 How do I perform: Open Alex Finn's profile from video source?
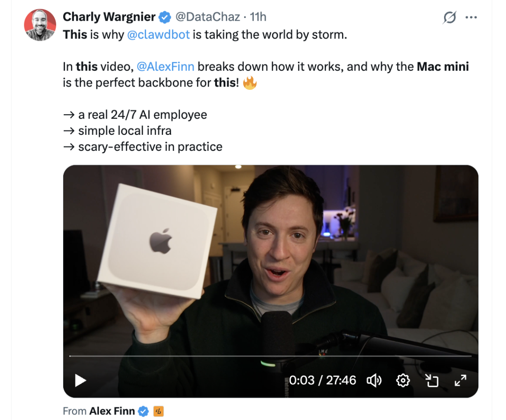112,411
